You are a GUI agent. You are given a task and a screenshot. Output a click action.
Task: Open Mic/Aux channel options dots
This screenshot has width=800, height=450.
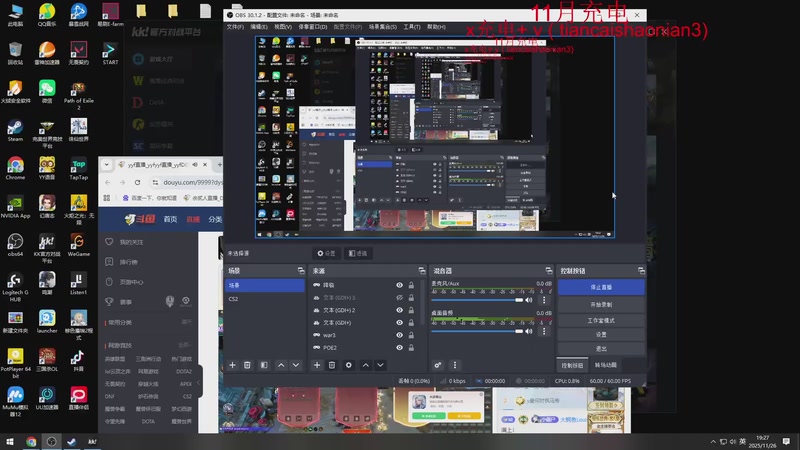[544, 300]
